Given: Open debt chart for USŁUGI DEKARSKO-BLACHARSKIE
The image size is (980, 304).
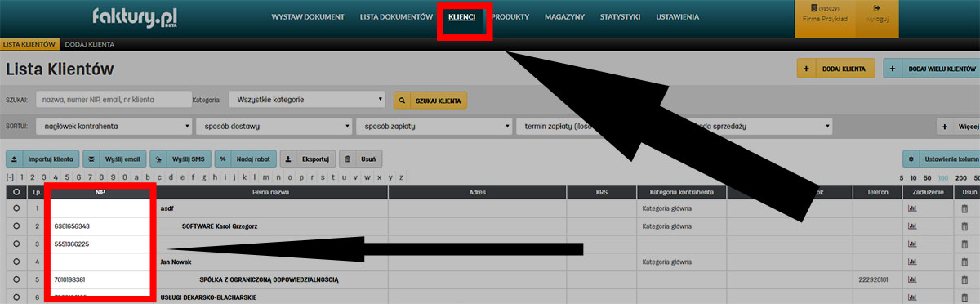Looking at the screenshot, I should [x=912, y=297].
